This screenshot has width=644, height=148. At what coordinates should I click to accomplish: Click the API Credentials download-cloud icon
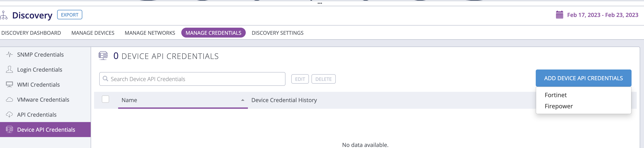coord(9,115)
